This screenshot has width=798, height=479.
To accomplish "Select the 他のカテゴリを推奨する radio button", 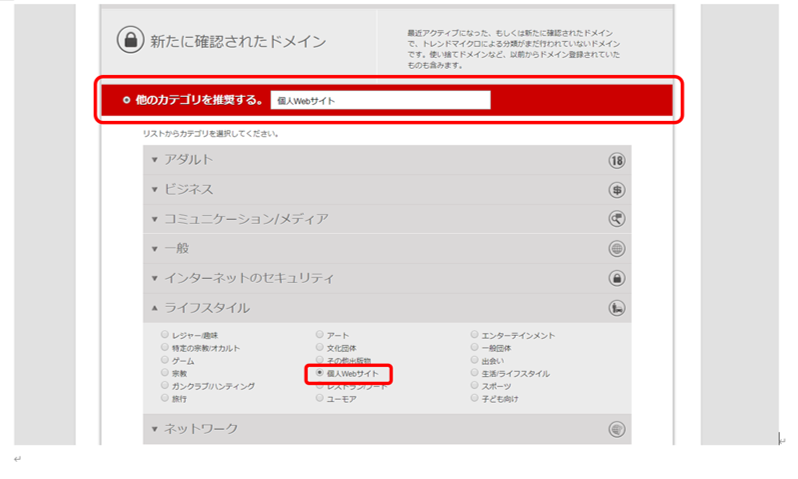I will (126, 100).
